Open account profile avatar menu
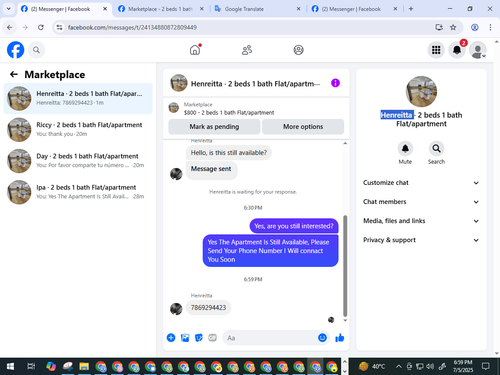 [x=478, y=50]
